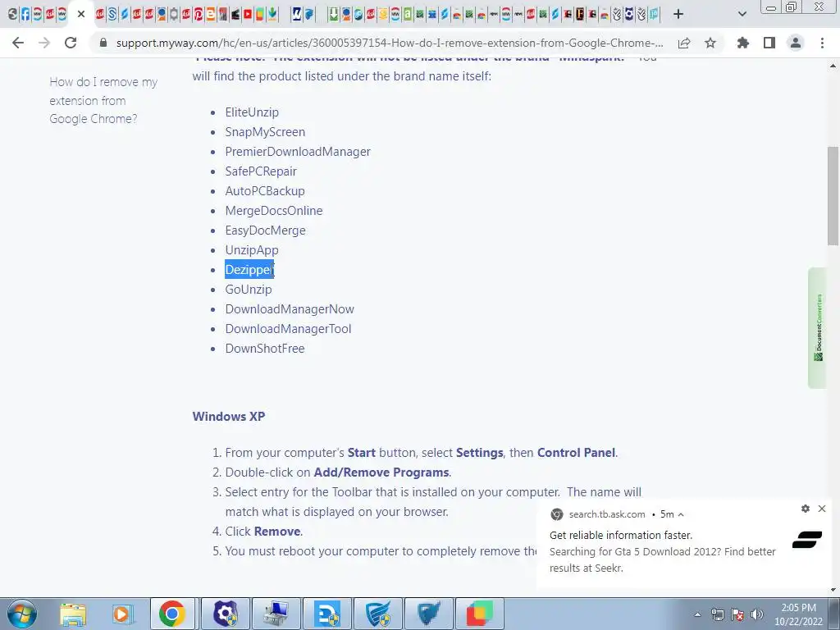
Task: Switch to the Facebook tab
Action: [25, 14]
